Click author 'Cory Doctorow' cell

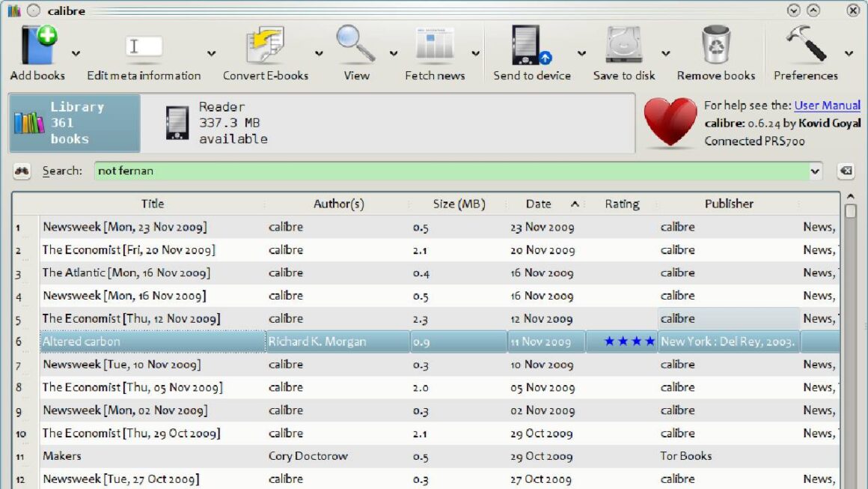pyautogui.click(x=337, y=456)
